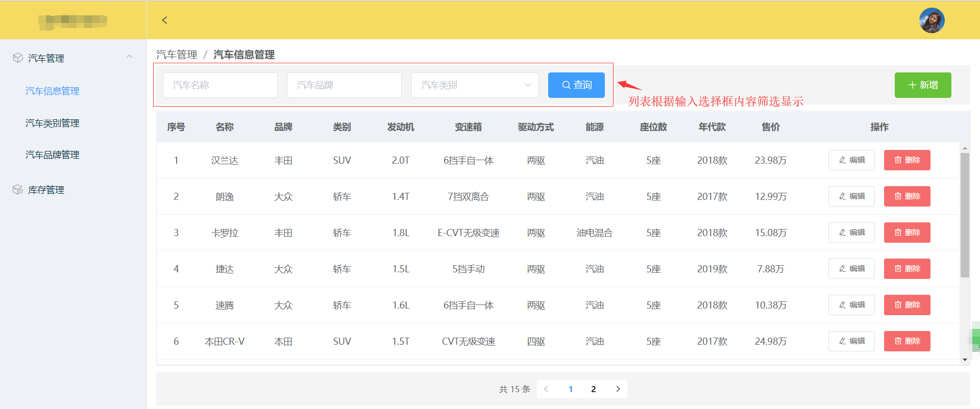
Task: Click the 名称 column header
Action: click(225, 127)
